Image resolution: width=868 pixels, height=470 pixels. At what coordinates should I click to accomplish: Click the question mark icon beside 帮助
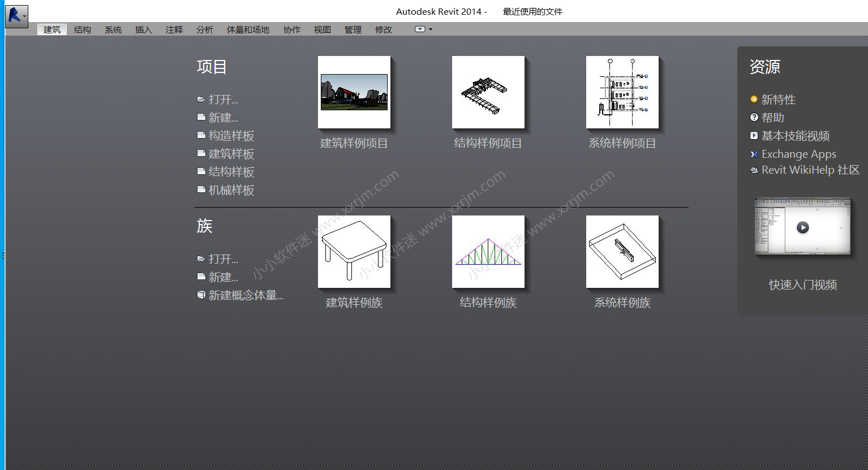pos(754,117)
